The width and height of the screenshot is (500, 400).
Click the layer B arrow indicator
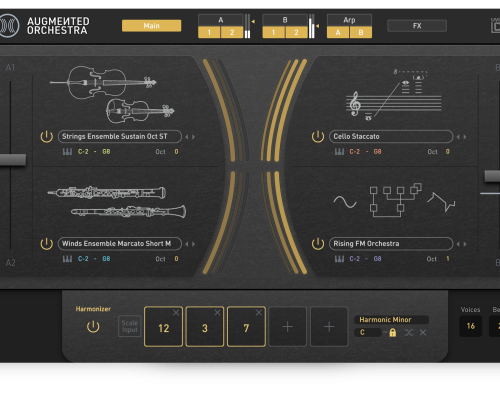coord(317,26)
